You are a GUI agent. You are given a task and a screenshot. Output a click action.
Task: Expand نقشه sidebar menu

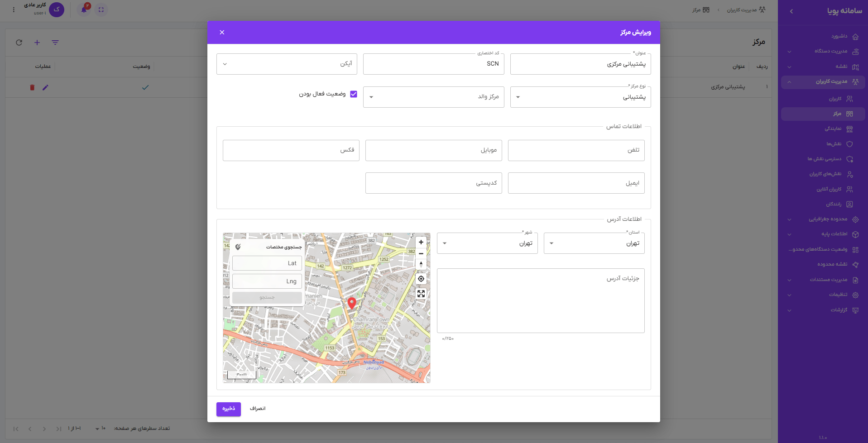[823, 67]
